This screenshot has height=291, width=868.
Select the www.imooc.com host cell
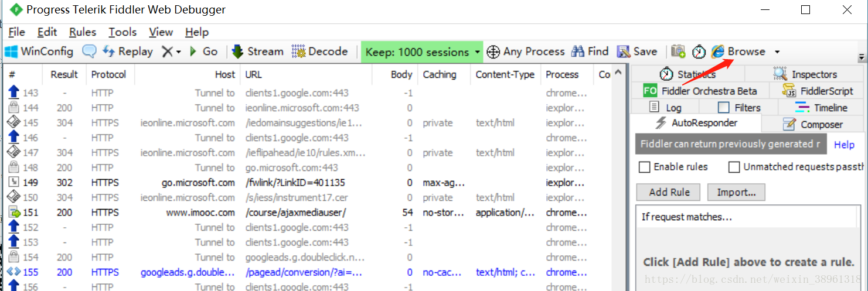click(200, 213)
